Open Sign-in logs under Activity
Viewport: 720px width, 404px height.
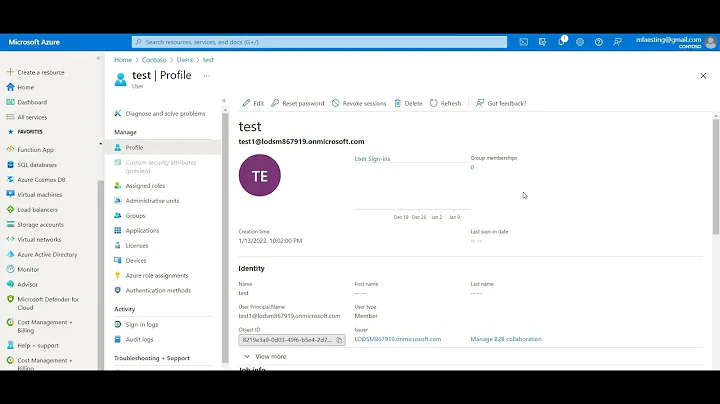tap(141, 325)
